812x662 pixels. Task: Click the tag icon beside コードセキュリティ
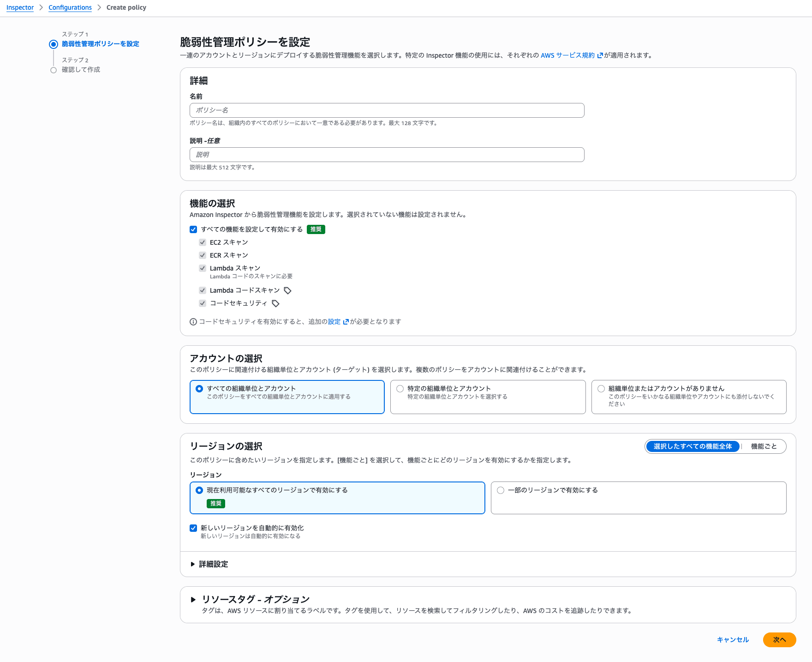(275, 303)
